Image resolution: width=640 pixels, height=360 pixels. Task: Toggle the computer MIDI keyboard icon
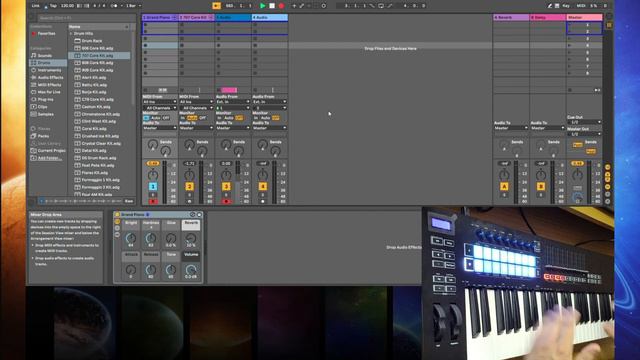point(557,6)
